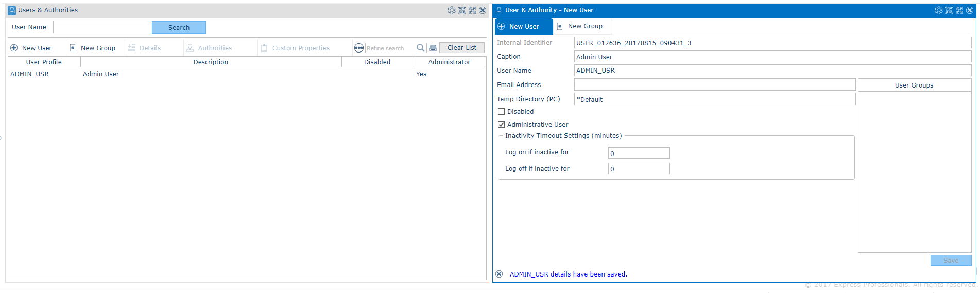
Task: Dismiss the saved message via its X icon
Action: click(499, 274)
